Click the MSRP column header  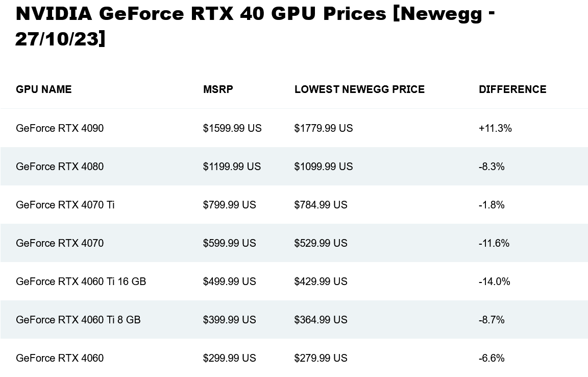pyautogui.click(x=218, y=89)
